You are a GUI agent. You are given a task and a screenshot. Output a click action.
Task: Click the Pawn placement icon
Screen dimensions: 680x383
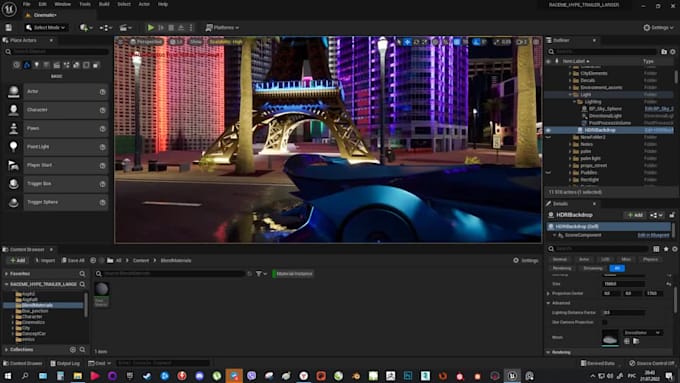coord(13,128)
